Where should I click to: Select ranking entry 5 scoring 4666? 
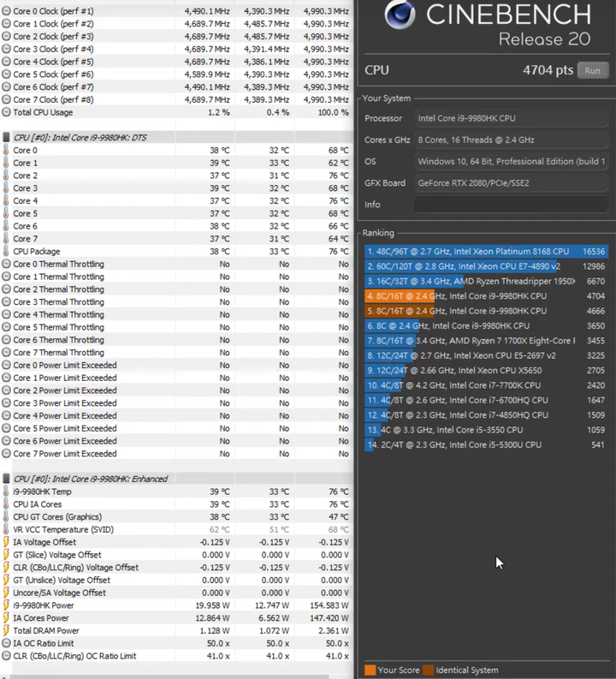pos(486,311)
